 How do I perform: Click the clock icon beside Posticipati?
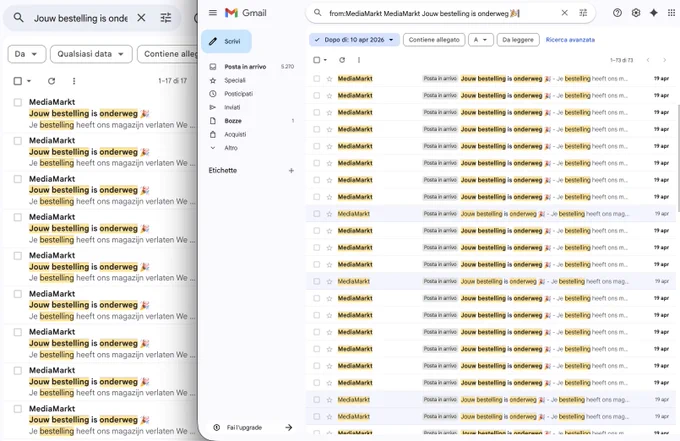click(x=212, y=94)
